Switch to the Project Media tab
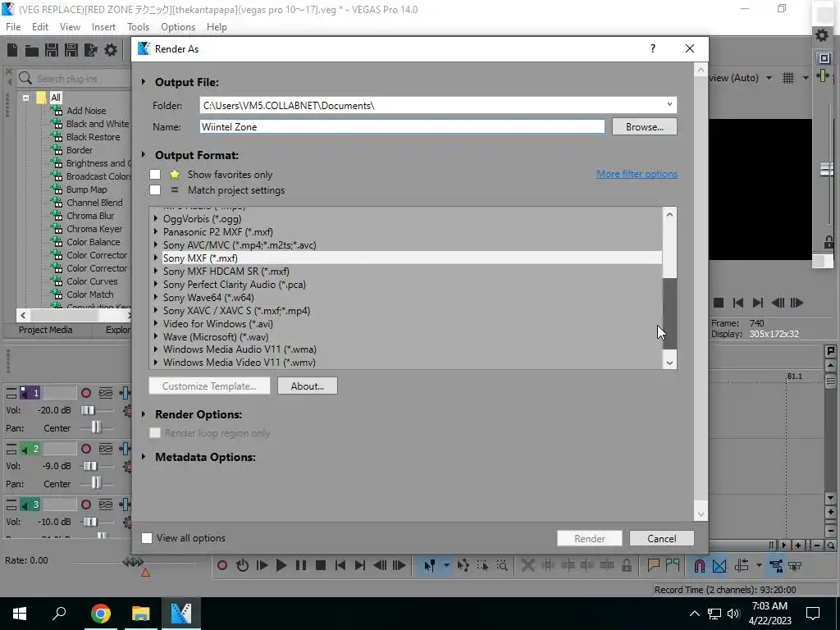 46,330
